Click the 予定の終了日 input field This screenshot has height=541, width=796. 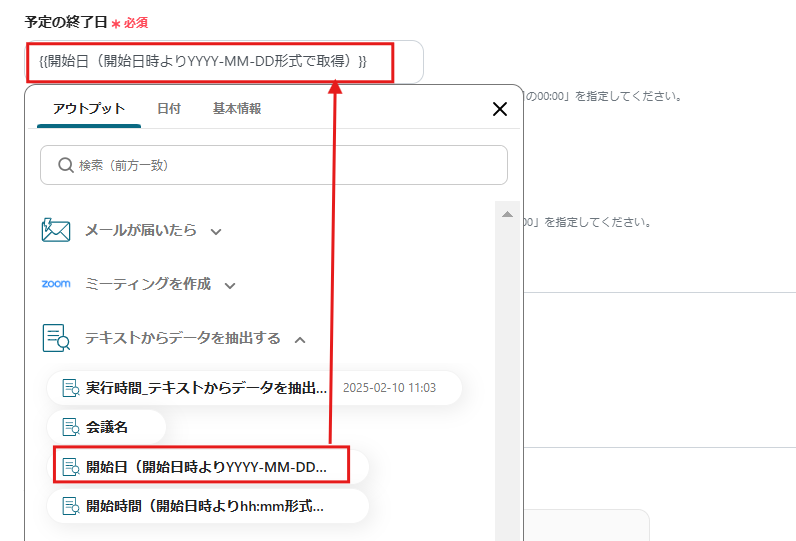224,62
